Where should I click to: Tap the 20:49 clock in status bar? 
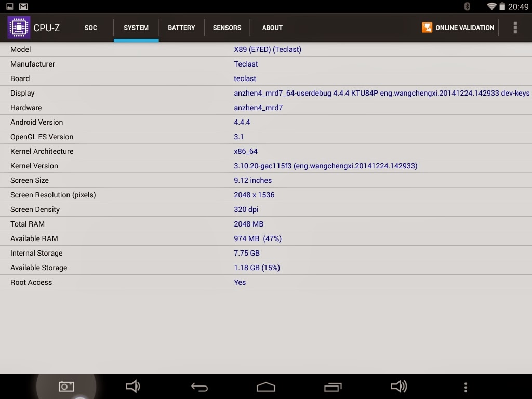tap(518, 6)
